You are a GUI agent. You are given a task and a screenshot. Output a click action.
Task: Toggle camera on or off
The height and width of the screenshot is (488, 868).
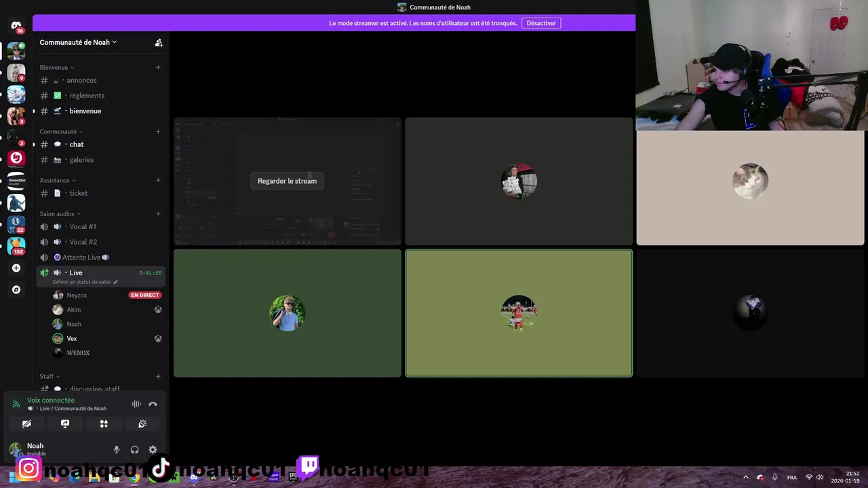[26, 424]
